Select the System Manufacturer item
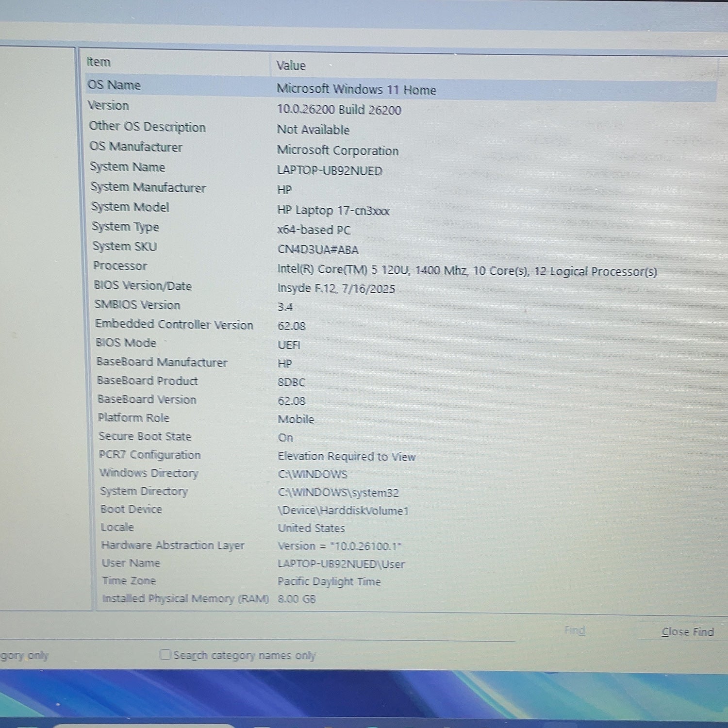This screenshot has width=728, height=728. [x=149, y=187]
